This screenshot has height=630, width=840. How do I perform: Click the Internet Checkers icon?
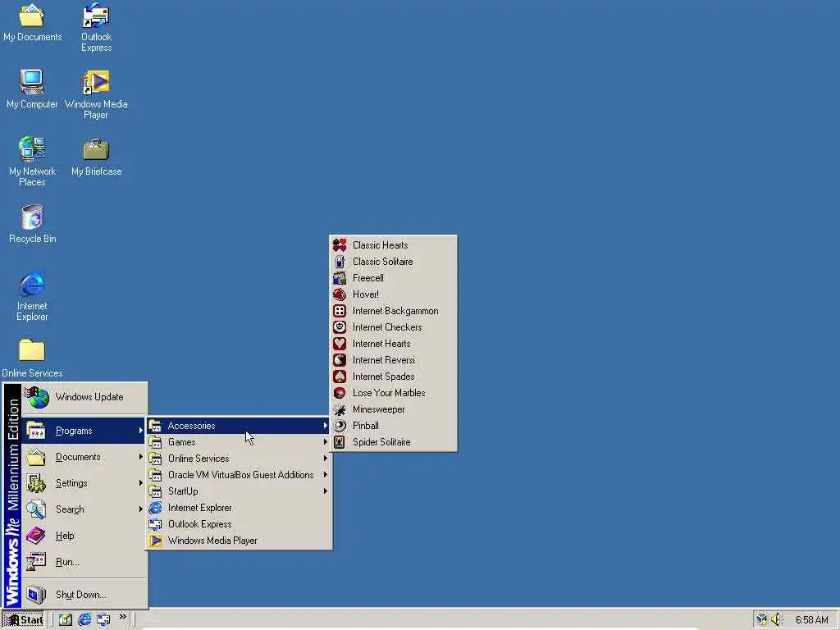[x=340, y=327]
